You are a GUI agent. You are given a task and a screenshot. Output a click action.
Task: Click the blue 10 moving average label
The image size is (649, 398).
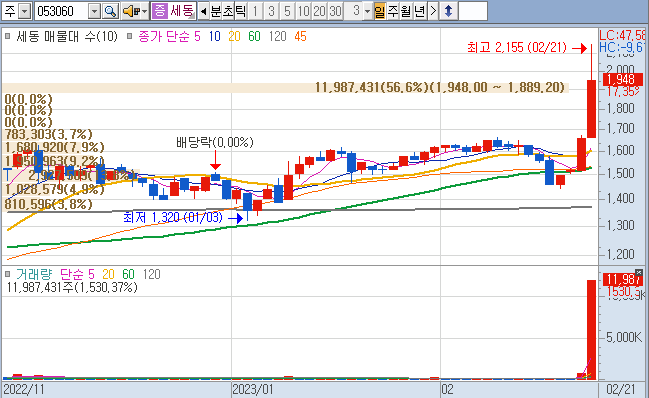(214, 36)
